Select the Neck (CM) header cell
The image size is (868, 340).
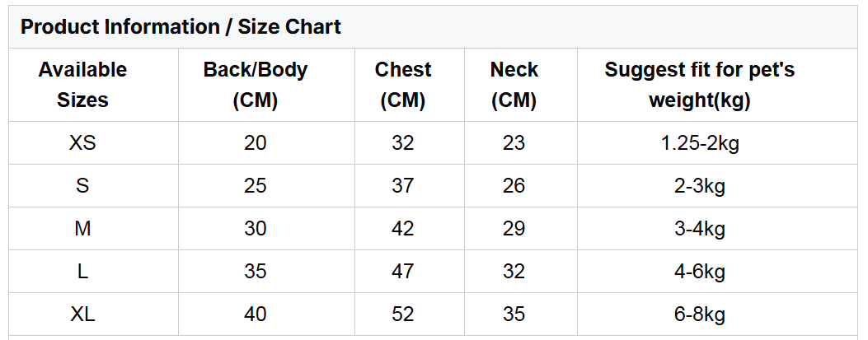514,85
